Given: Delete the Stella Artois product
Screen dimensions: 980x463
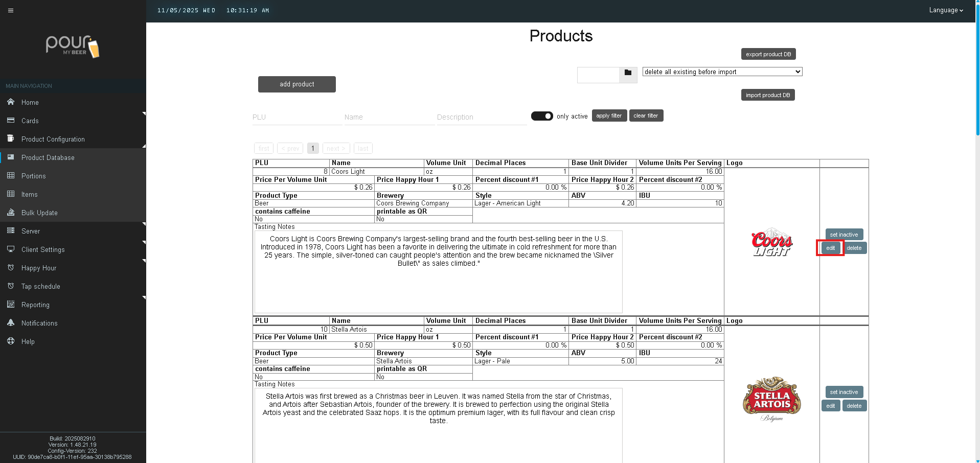Looking at the screenshot, I should pos(854,406).
